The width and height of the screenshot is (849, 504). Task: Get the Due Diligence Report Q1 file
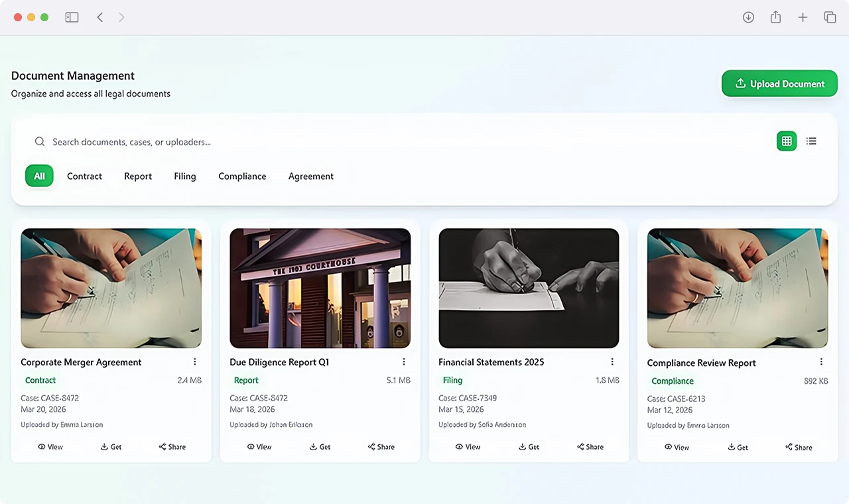pos(320,447)
